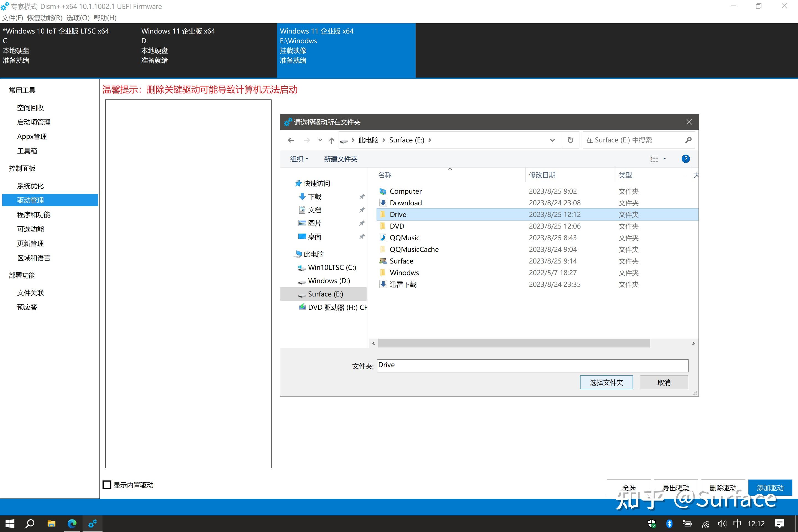Image resolution: width=798 pixels, height=532 pixels.
Task: Open the blue help question mark icon
Action: (x=685, y=159)
